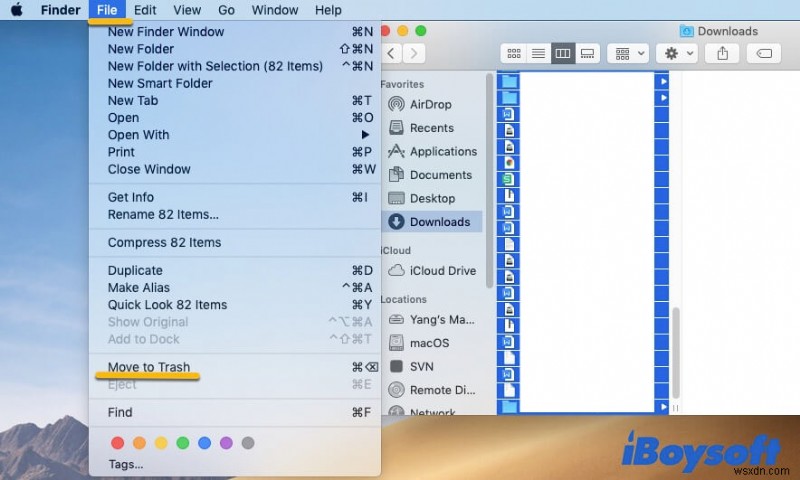Open AirDrop in the sidebar
The width and height of the screenshot is (800, 480).
click(x=432, y=105)
